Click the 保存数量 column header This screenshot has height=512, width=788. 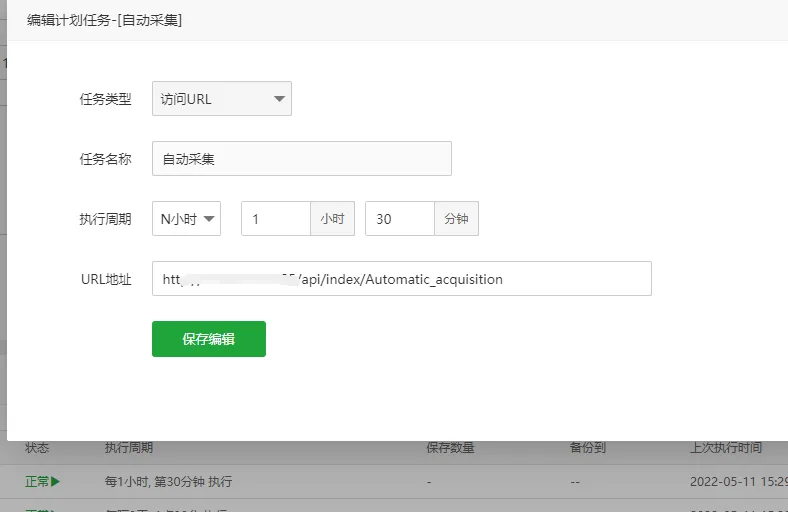pyautogui.click(x=450, y=447)
